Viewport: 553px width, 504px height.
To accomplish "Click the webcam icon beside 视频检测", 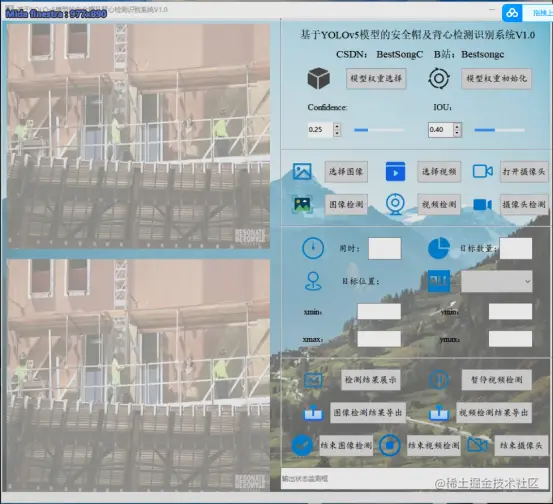I will click(395, 204).
